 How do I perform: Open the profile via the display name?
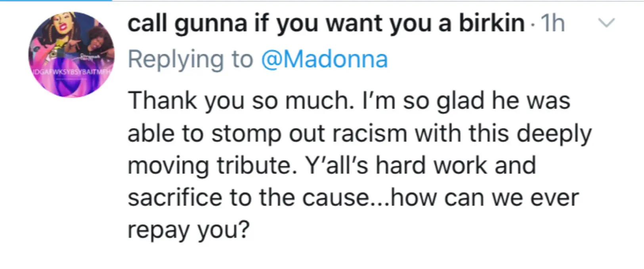[x=326, y=23]
